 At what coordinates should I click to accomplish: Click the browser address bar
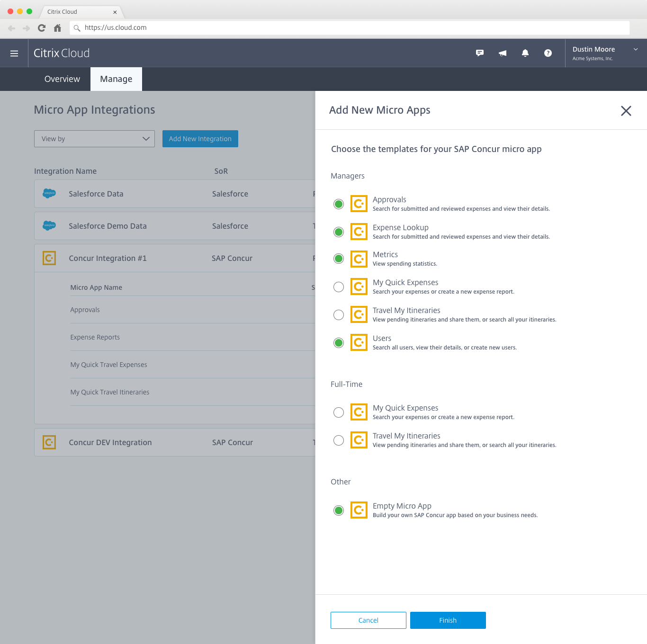[350, 28]
